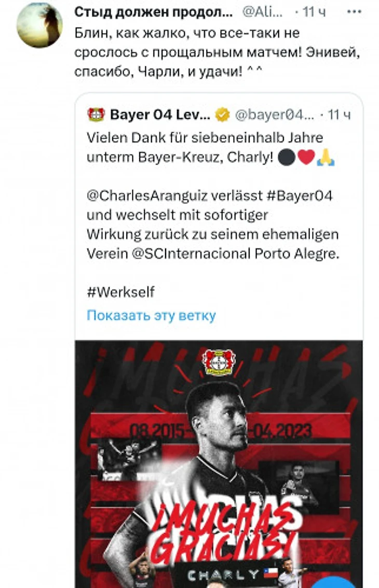Screen dimensions: 379x588
Task: Click the Bayer 04 Leverkusen crest avatar
Action: coord(96,115)
